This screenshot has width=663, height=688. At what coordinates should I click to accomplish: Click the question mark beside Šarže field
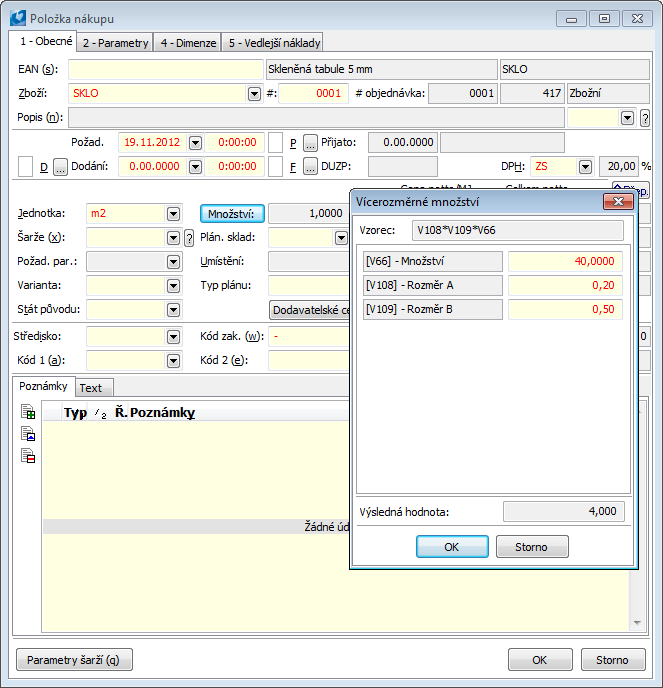[x=189, y=238]
